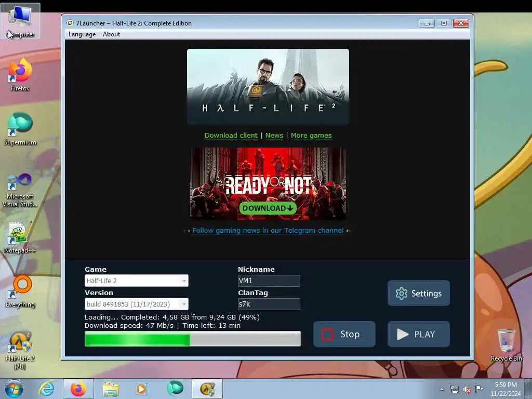Click the green download progress bar

click(x=192, y=339)
